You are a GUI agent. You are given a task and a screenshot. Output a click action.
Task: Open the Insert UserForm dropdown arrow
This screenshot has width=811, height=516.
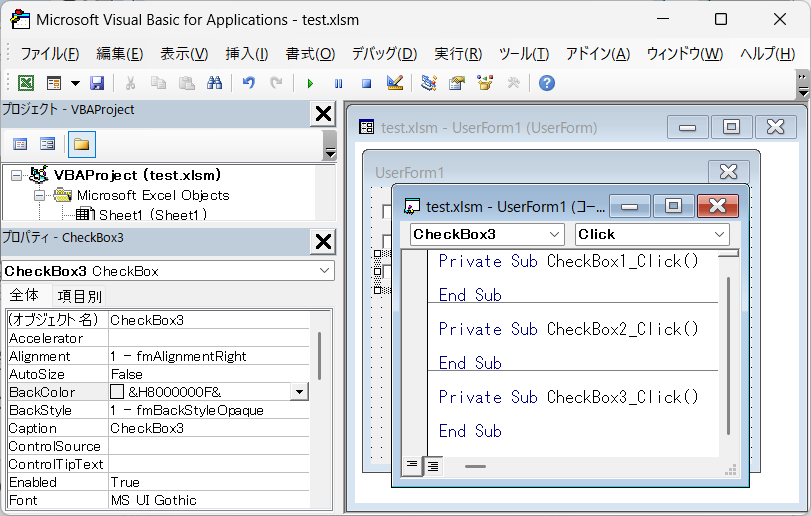click(x=76, y=83)
